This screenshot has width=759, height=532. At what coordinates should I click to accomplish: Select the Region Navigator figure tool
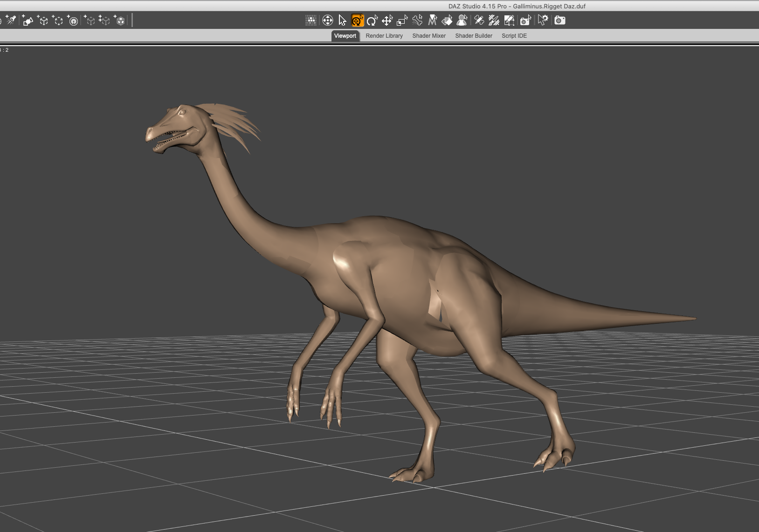click(x=462, y=20)
